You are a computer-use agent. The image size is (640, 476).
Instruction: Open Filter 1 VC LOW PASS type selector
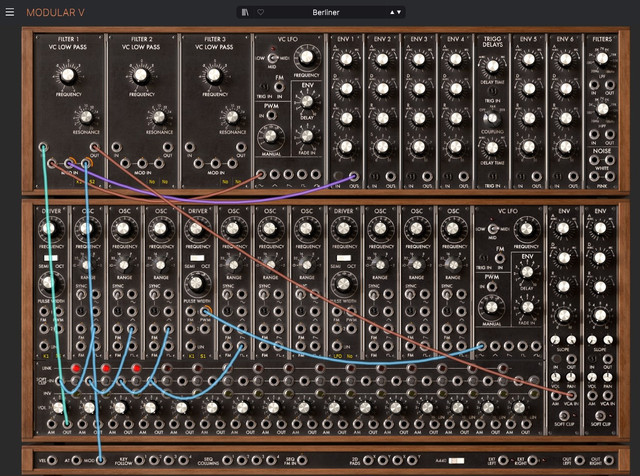point(68,47)
